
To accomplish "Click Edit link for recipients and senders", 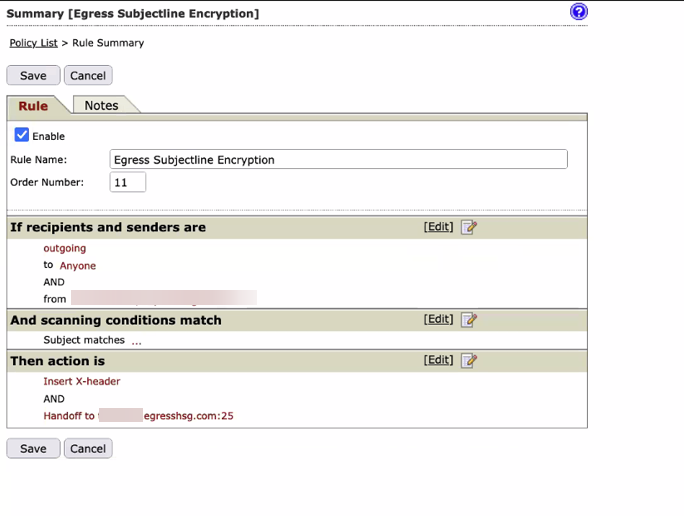I will (438, 227).
